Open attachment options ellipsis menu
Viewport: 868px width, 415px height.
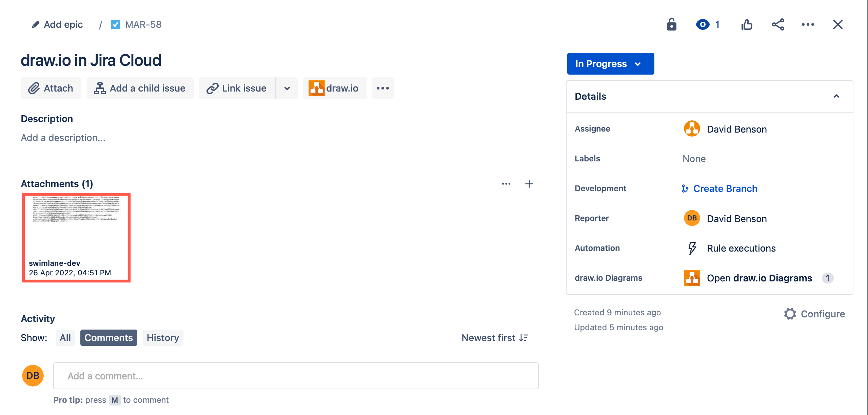click(x=506, y=183)
